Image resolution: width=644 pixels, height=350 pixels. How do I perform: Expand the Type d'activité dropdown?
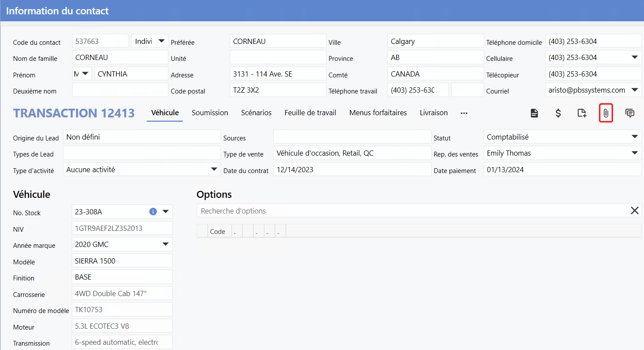tap(214, 170)
